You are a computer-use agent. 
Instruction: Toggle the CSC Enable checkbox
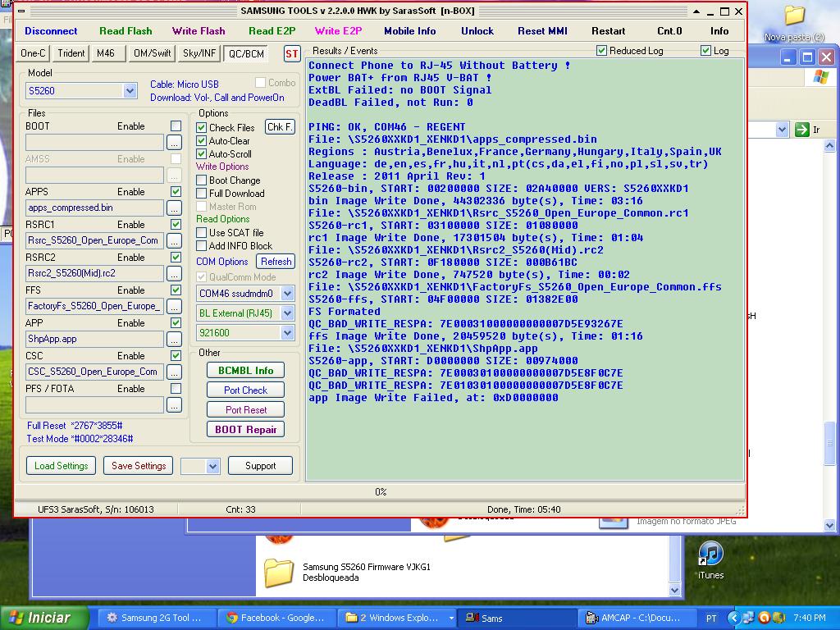176,355
